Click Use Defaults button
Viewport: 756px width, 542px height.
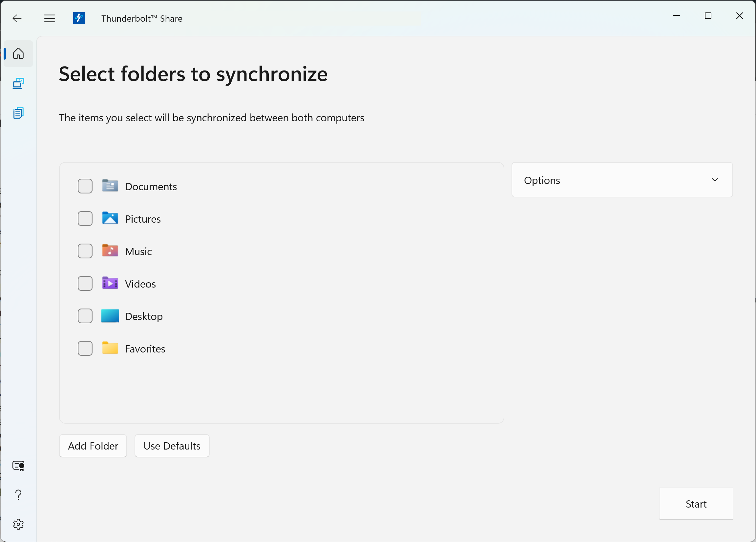(x=172, y=446)
